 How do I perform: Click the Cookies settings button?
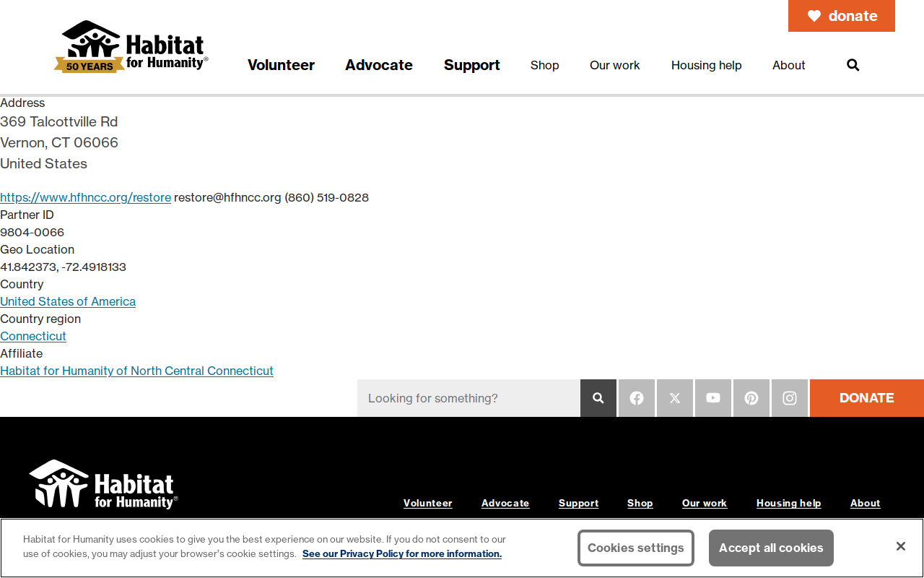(636, 548)
